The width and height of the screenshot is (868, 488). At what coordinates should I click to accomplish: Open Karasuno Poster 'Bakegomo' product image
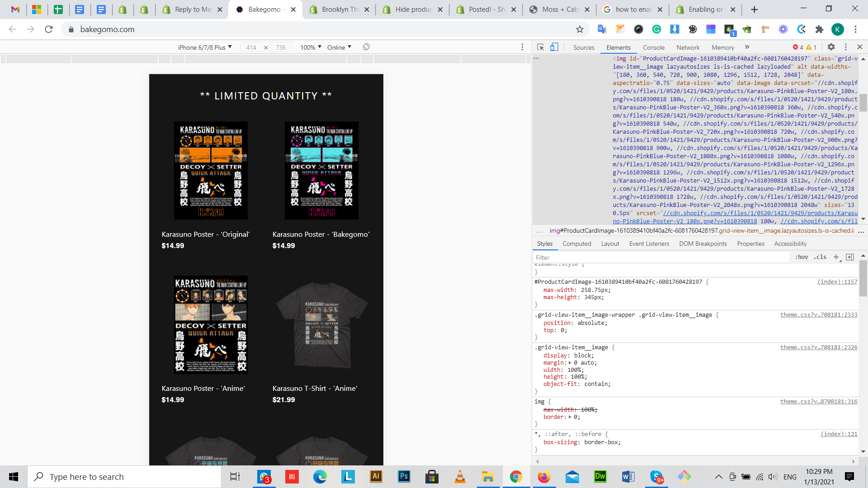coord(321,170)
